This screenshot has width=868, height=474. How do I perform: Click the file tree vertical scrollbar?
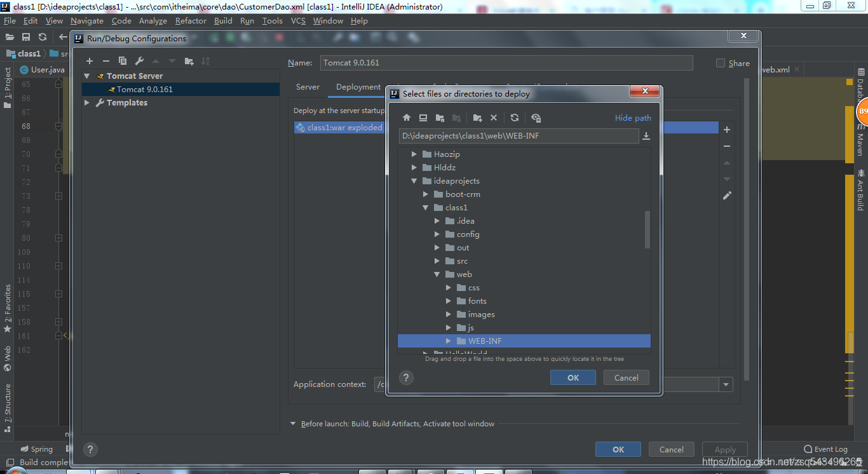coord(648,229)
